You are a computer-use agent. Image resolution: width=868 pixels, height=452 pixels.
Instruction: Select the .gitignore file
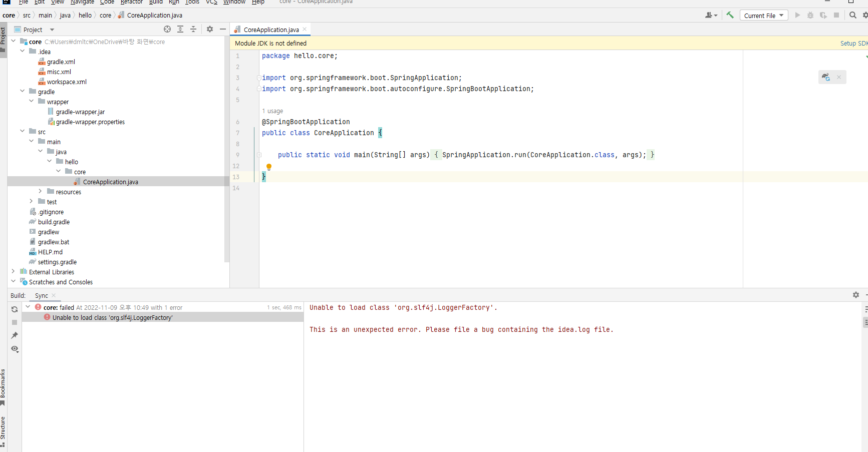pos(51,212)
